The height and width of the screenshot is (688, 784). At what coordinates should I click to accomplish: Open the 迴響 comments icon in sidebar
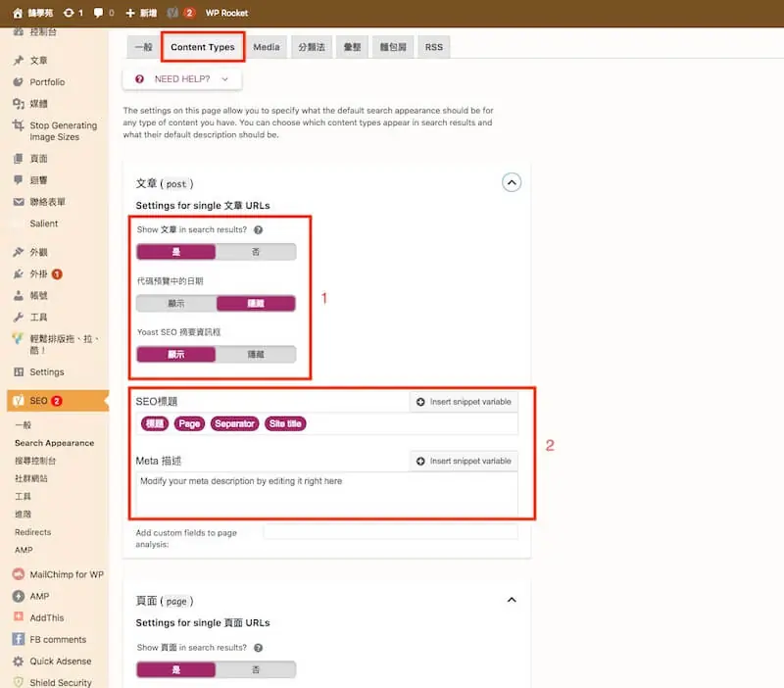point(19,180)
